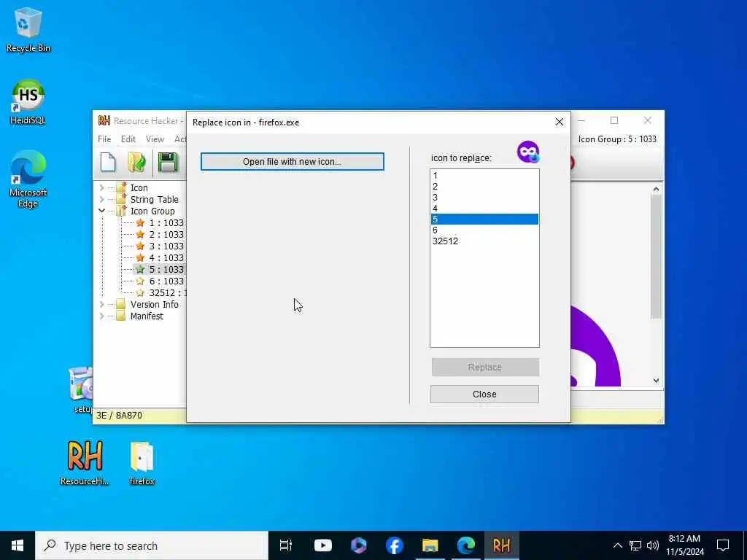Open the network tray icon
Screen dimensions: 747x560
pyautogui.click(x=635, y=545)
